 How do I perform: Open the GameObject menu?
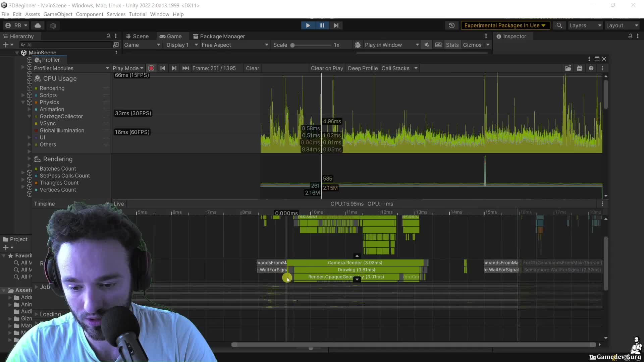point(57,14)
